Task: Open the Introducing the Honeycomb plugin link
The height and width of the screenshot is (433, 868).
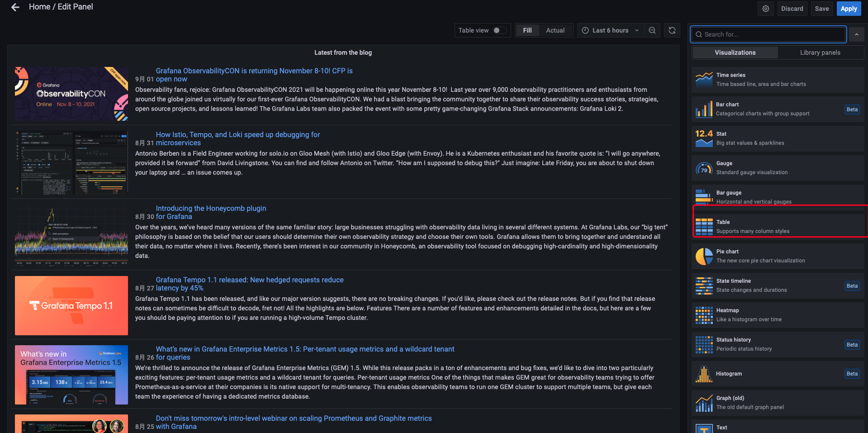Action: tap(211, 212)
